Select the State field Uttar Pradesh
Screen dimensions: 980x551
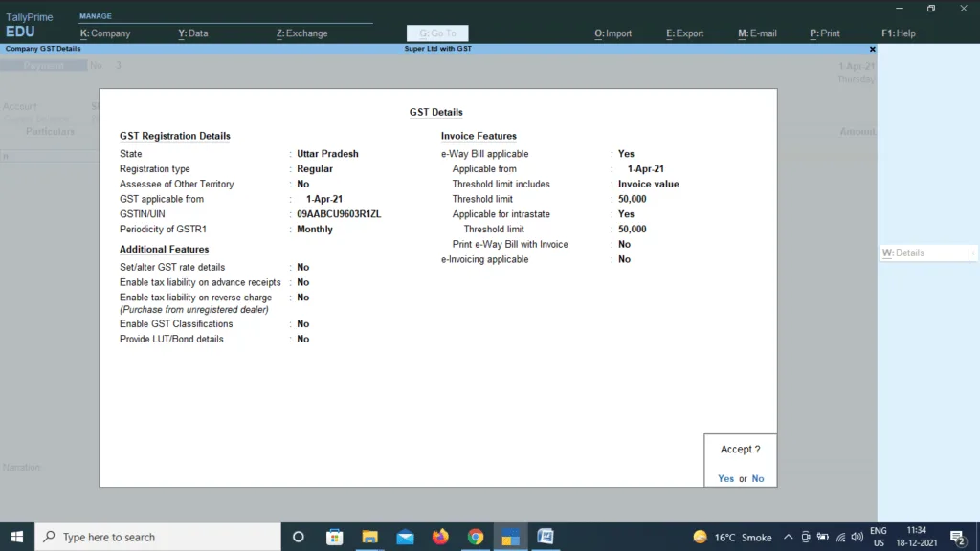pos(327,154)
